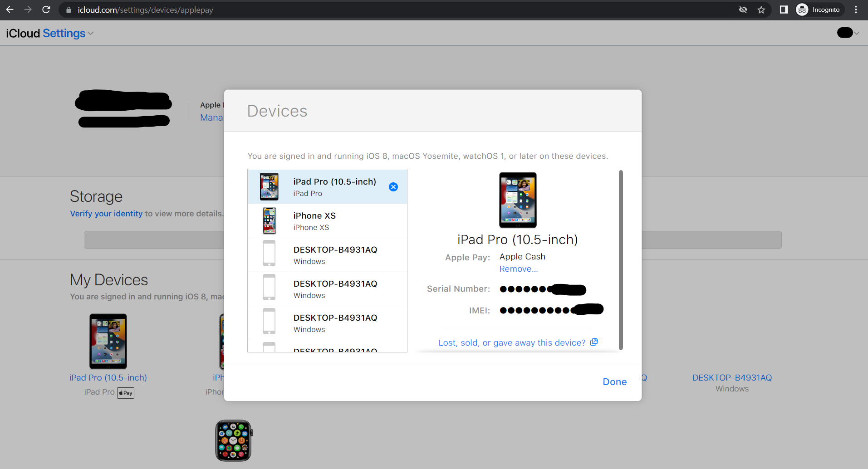Reload the iCloud settings page
Viewport: 868px width, 469px height.
pyautogui.click(x=46, y=10)
